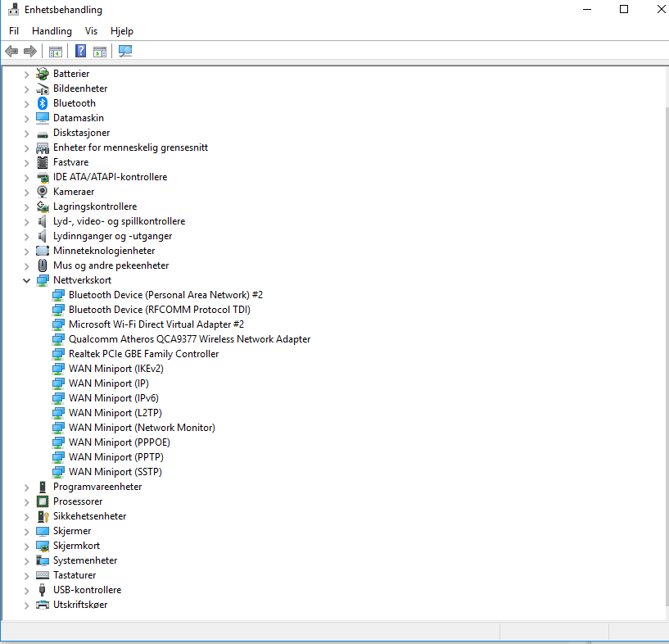
Task: Click the Kameraer webcam icon
Action: [43, 192]
